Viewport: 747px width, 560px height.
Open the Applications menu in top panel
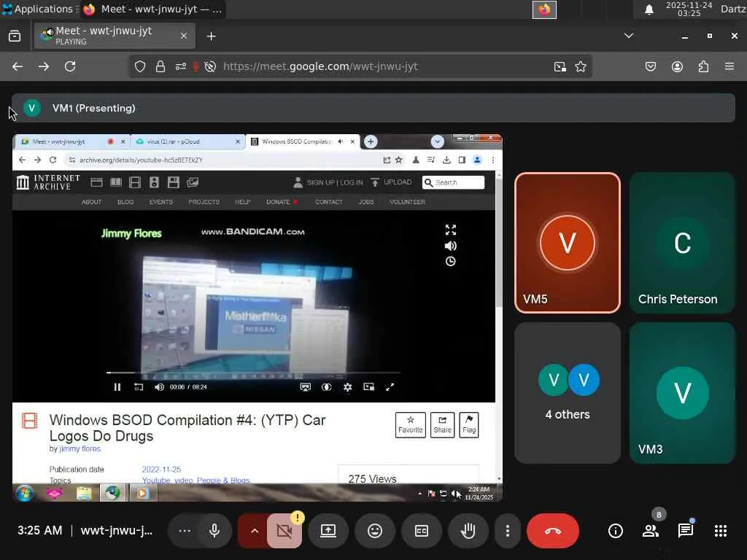pos(39,9)
